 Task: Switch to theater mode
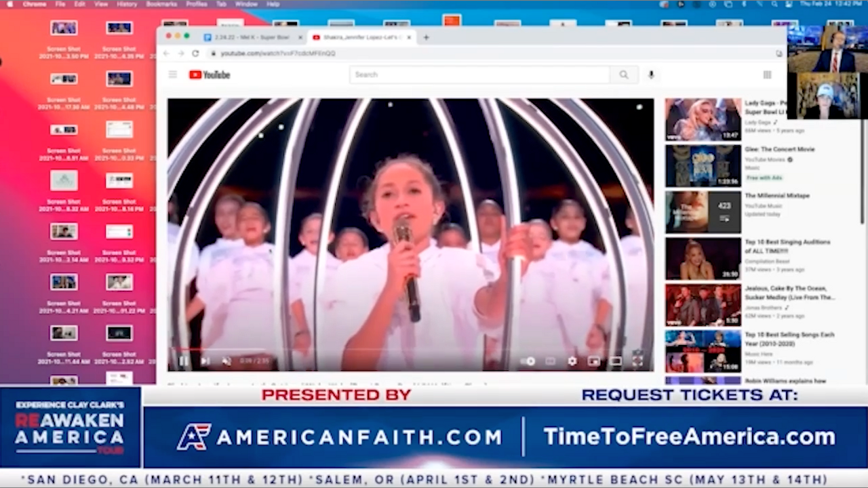[x=616, y=361]
